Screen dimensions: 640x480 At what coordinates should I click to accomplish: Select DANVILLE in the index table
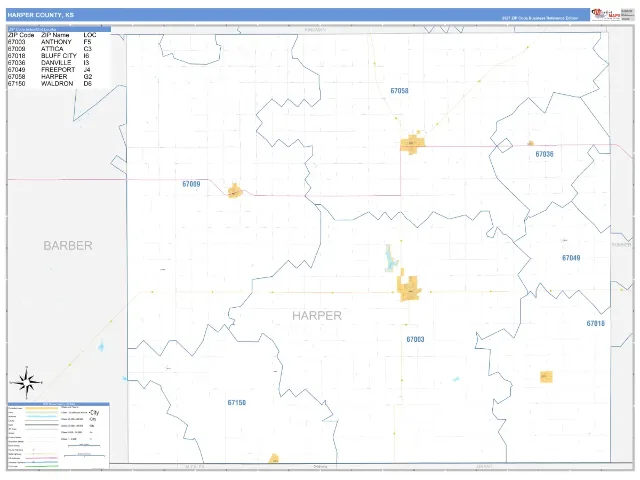56,63
